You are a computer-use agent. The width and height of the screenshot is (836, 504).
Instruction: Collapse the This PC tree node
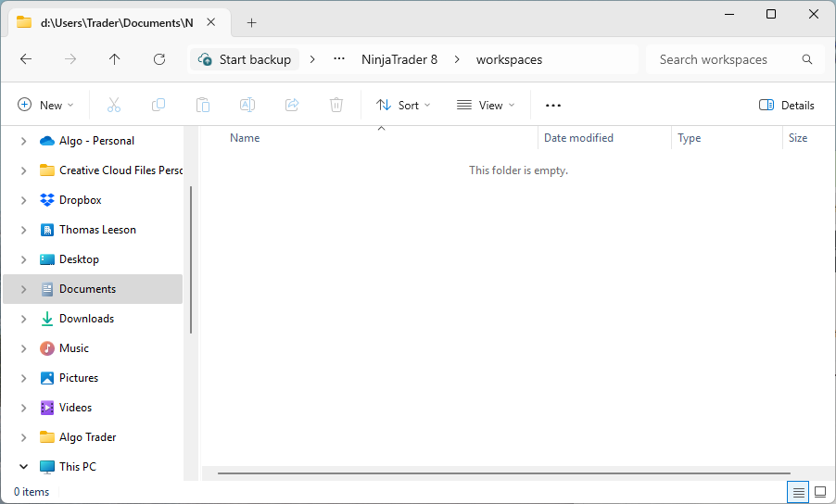(x=23, y=467)
